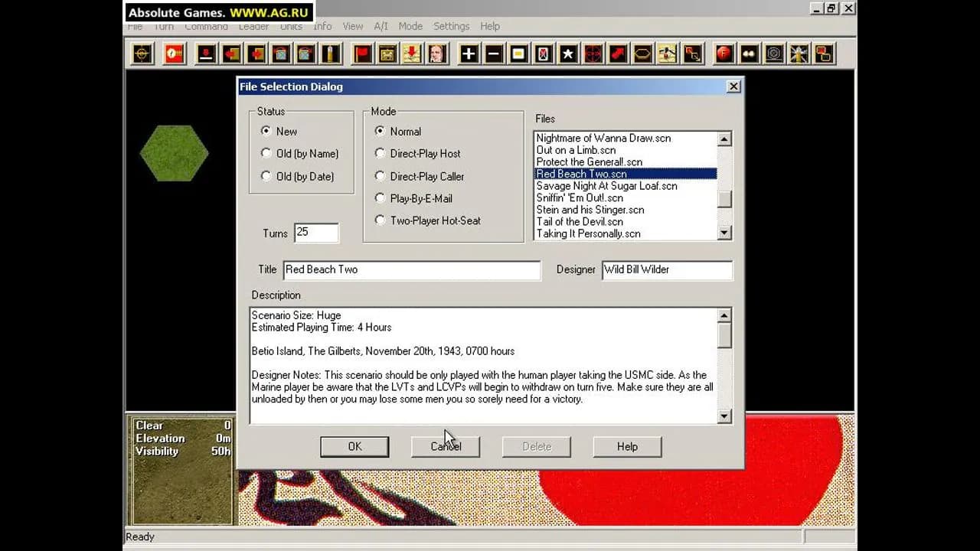The height and width of the screenshot is (551, 980).
Task: Open the Info menu
Action: tap(322, 26)
